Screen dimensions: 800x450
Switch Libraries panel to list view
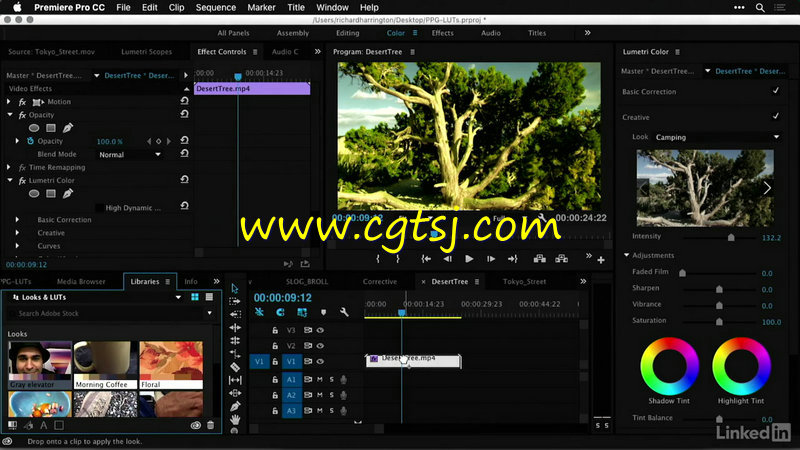coord(209,297)
